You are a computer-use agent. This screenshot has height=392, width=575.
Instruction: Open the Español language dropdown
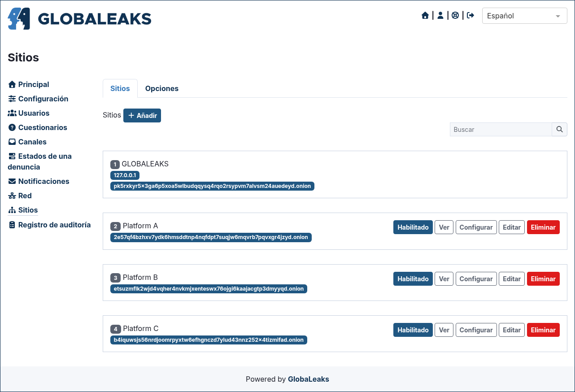[524, 16]
